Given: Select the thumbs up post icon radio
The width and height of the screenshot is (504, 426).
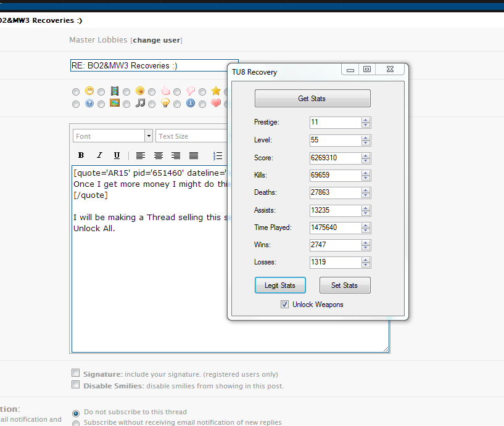Looking at the screenshot, I should [152, 92].
